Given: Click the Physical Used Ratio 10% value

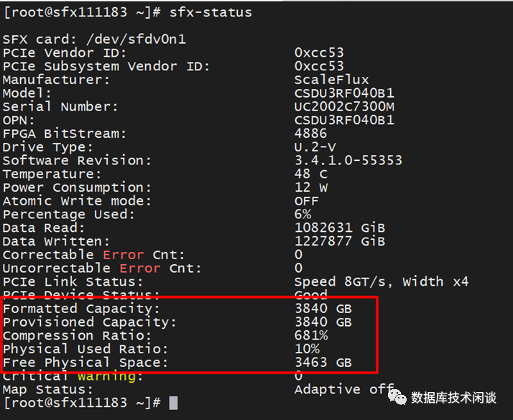Looking at the screenshot, I should [x=307, y=349].
